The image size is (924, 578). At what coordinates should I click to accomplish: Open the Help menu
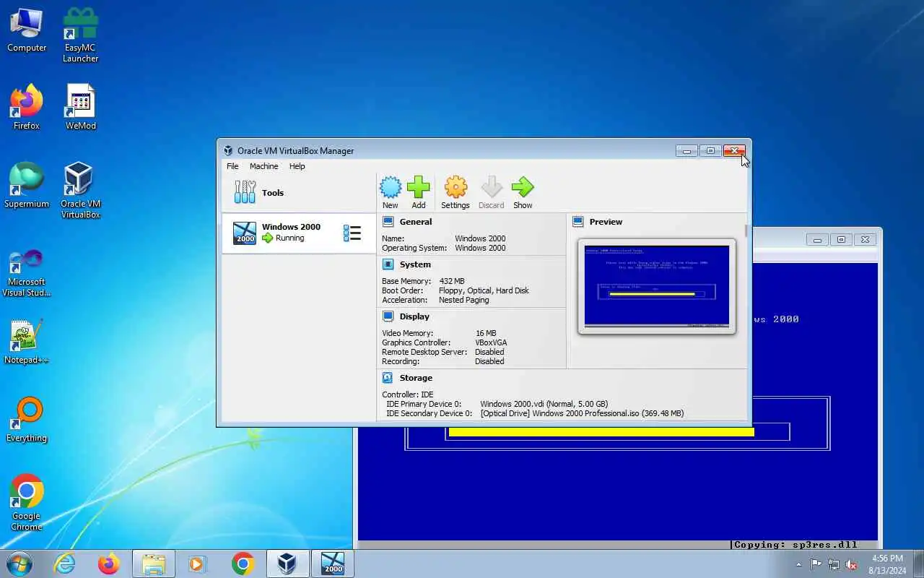click(x=297, y=166)
